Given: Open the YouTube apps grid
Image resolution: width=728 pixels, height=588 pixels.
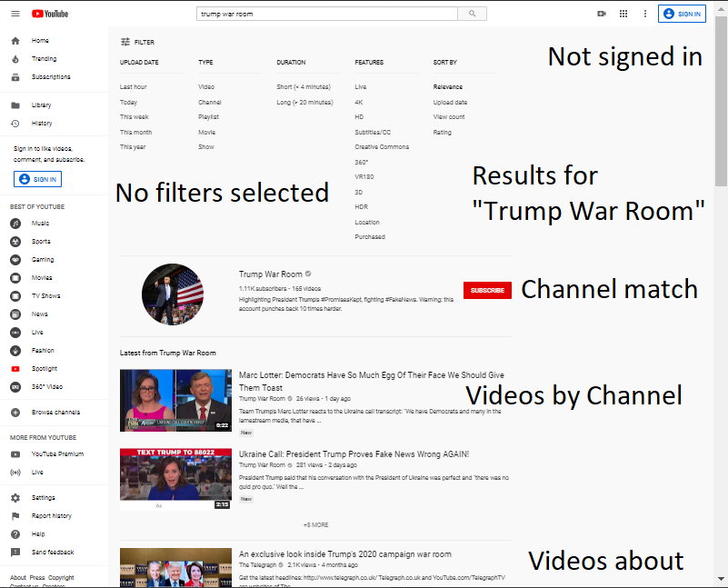Looking at the screenshot, I should coord(623,14).
